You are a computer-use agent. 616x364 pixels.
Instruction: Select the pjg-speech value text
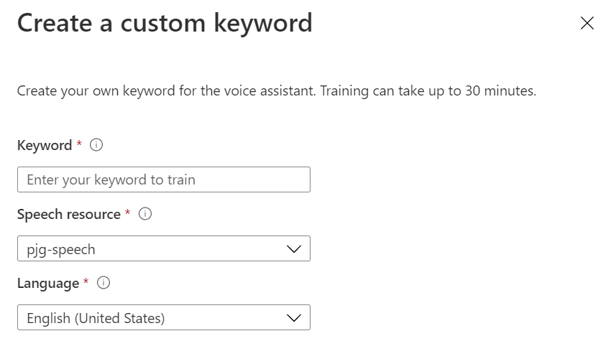tap(61, 249)
